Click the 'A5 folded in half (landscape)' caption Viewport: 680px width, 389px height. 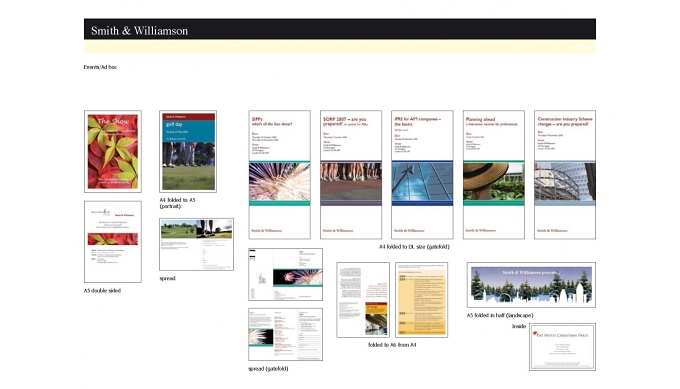point(500,315)
